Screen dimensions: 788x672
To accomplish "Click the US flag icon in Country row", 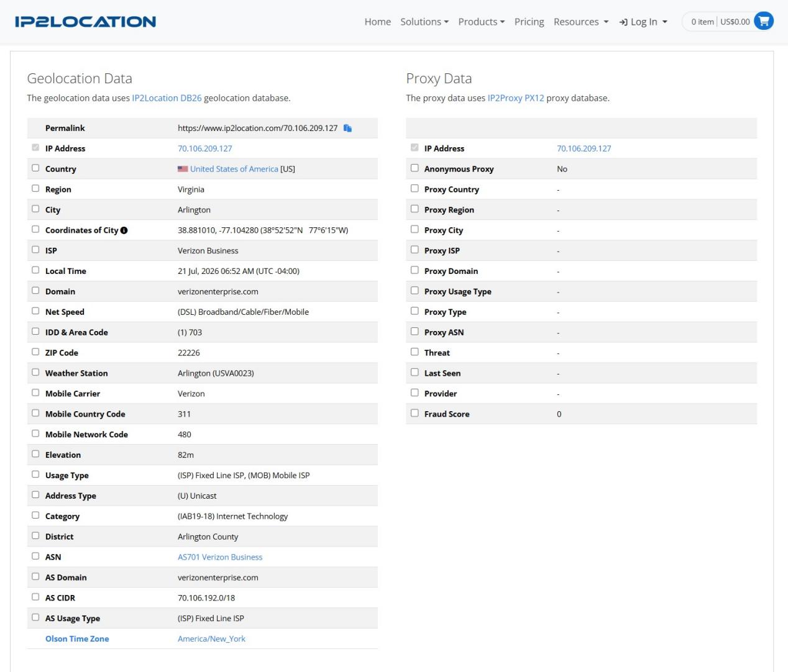I will point(183,169).
